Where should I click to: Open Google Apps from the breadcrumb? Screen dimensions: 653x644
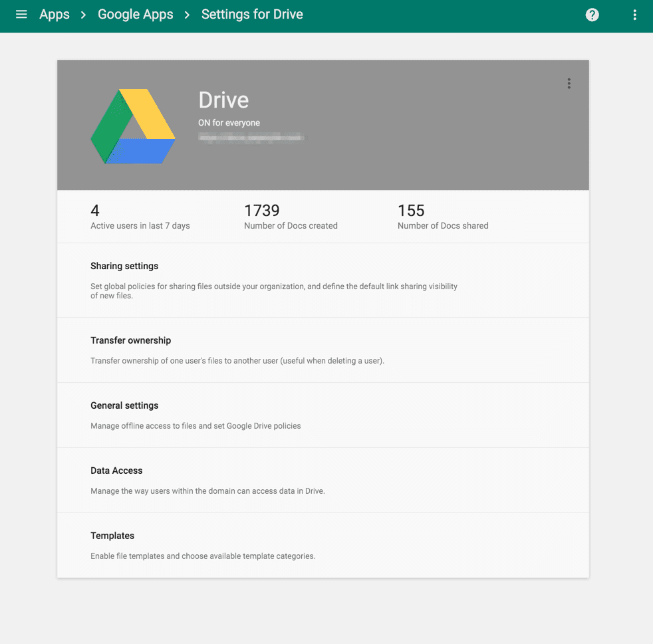[135, 14]
